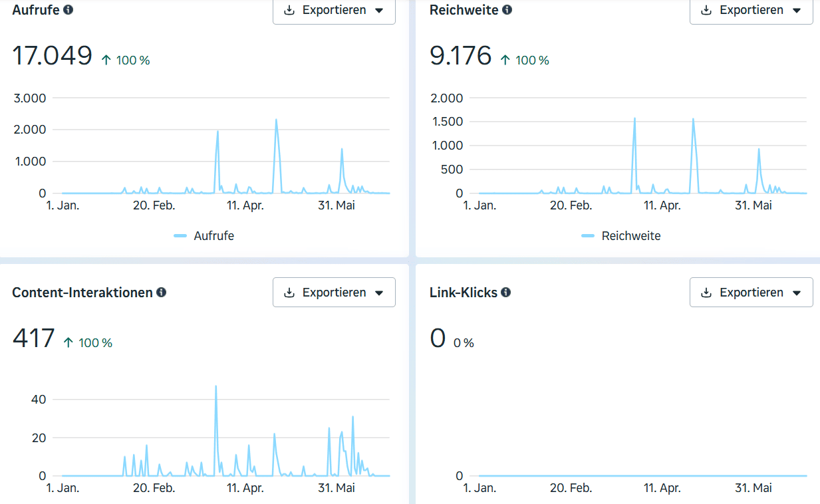
Task: Click the 17.049 Aufrufe total value
Action: coord(53,56)
